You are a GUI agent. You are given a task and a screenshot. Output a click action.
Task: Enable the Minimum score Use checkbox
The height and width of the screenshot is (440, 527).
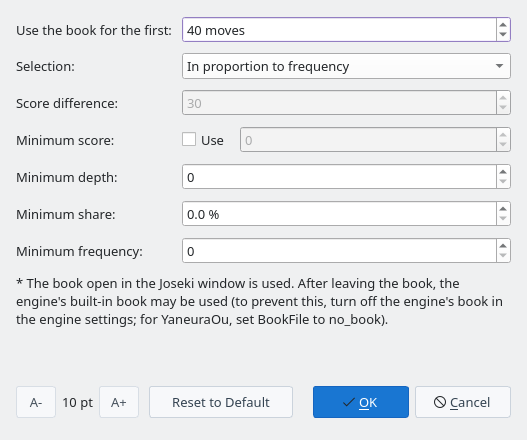189,139
